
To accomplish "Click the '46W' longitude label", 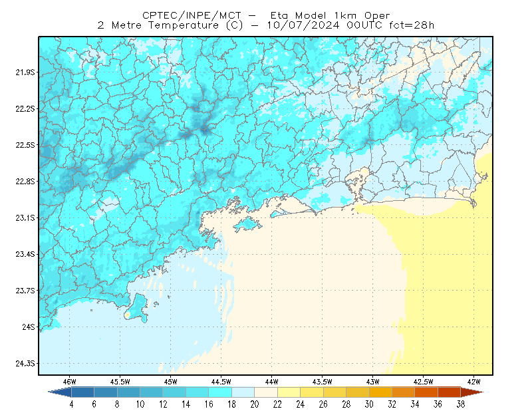I will pos(70,382).
